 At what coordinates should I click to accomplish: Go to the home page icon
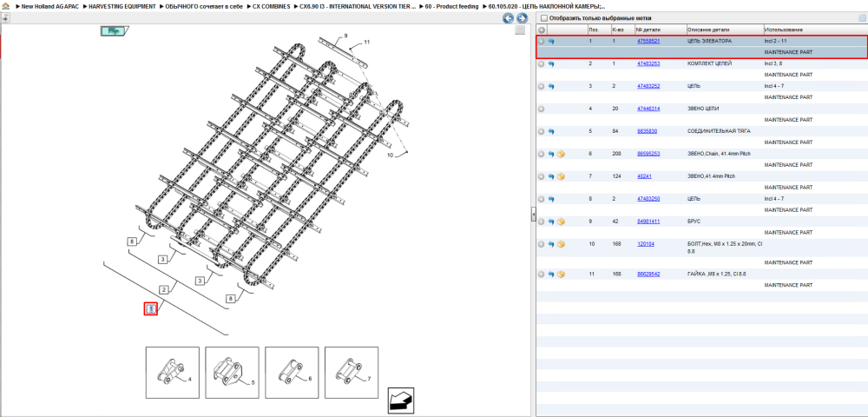pyautogui.click(x=5, y=6)
